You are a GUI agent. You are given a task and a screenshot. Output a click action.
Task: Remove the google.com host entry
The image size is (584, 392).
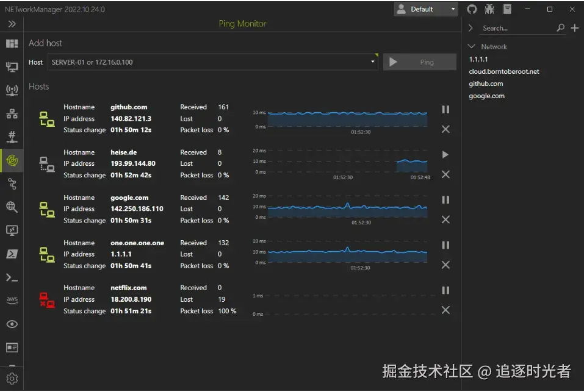coord(445,219)
